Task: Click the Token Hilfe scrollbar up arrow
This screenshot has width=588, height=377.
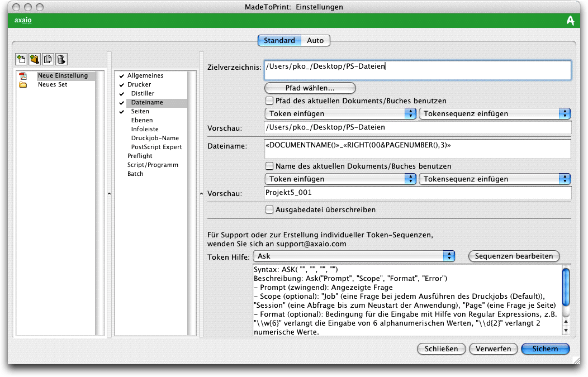Action: tap(566, 322)
